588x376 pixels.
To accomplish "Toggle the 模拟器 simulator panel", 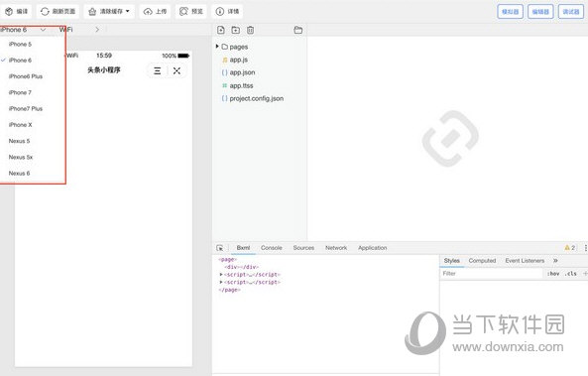I will [x=510, y=12].
